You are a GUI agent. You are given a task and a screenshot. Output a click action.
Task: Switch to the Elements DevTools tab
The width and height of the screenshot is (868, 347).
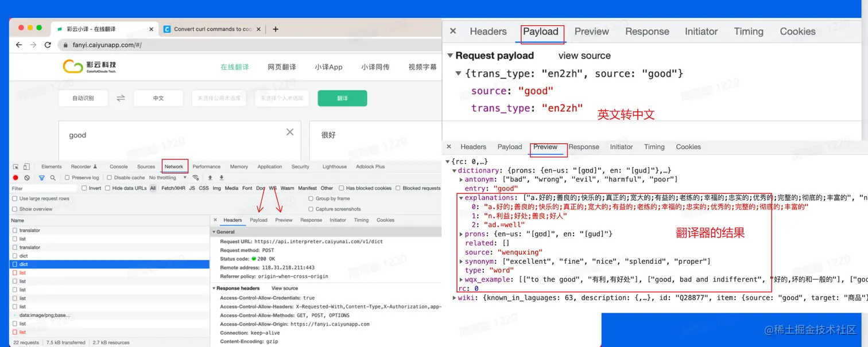pyautogui.click(x=52, y=167)
